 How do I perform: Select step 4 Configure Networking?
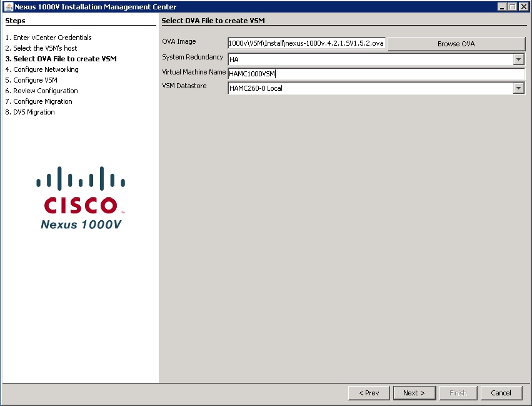coord(42,69)
